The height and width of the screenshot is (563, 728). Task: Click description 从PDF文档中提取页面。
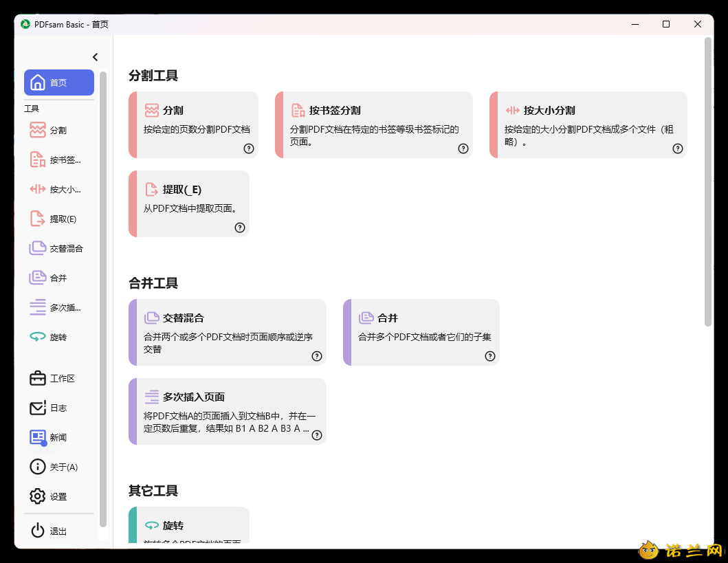pos(192,208)
